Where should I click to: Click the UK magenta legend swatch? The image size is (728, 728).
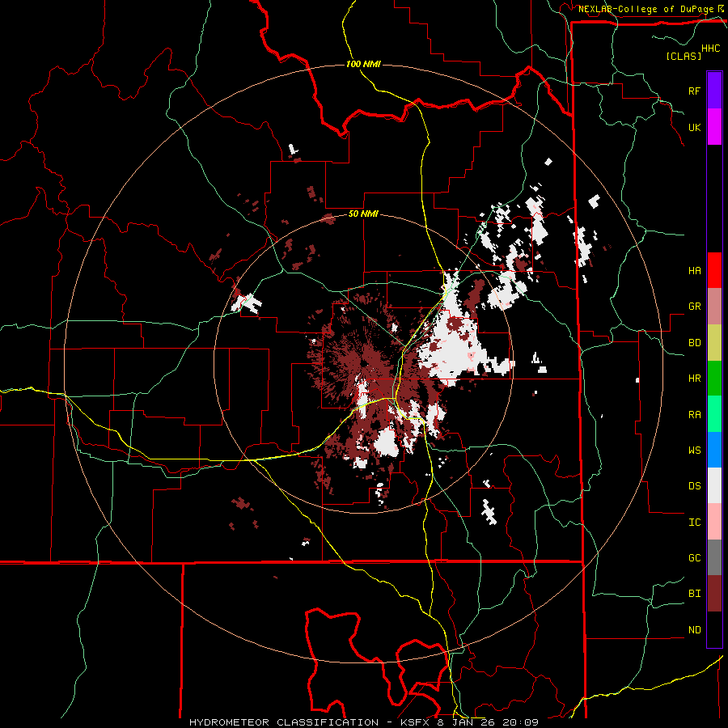(x=714, y=127)
